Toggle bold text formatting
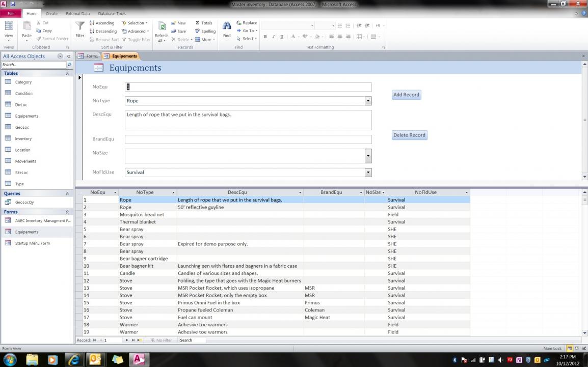Viewport: 588px width, 367px height. pyautogui.click(x=265, y=37)
